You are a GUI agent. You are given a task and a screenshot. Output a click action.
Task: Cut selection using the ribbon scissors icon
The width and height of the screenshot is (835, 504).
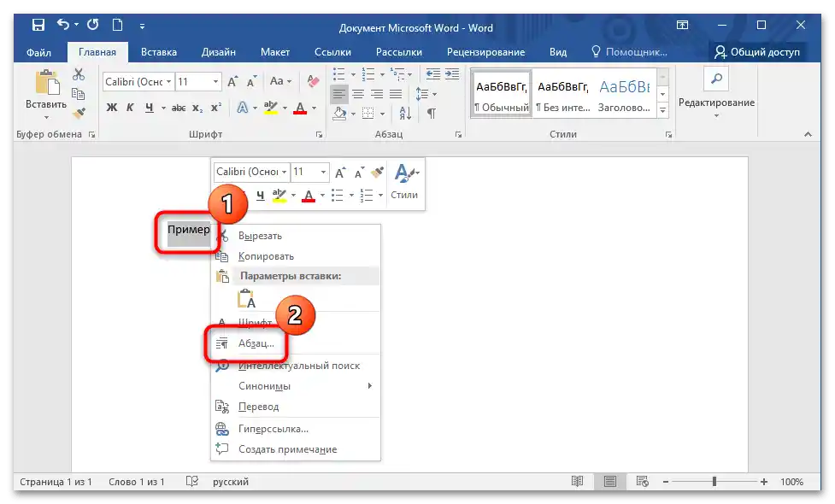79,74
